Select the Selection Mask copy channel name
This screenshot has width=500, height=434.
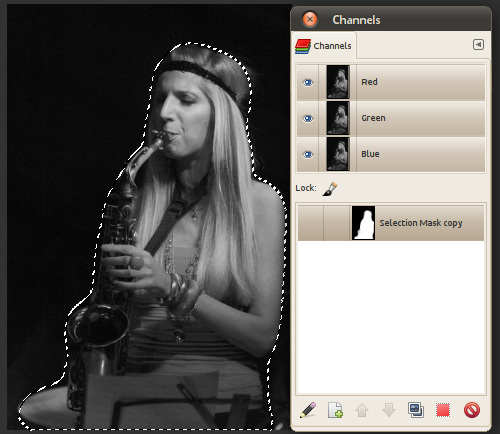coord(421,223)
